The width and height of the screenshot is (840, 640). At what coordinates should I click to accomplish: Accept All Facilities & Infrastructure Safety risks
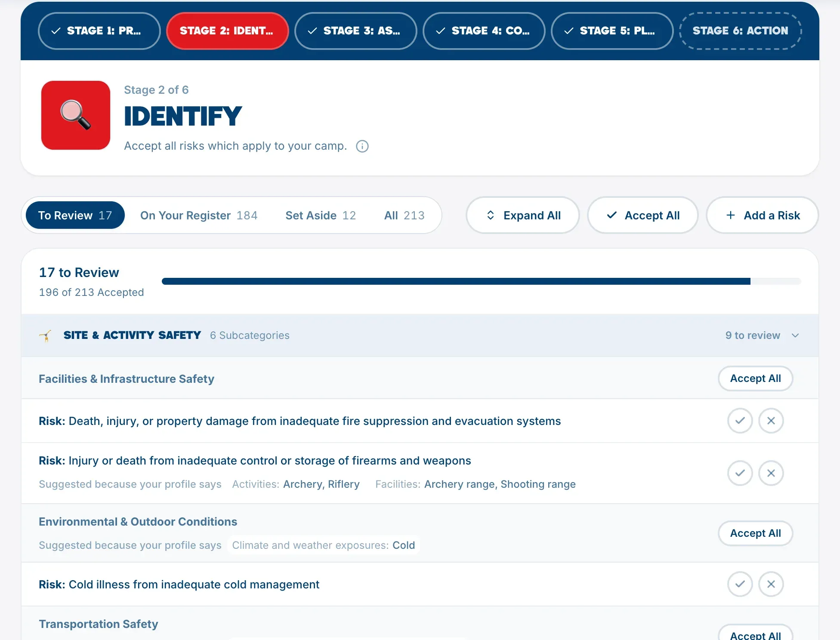point(756,378)
